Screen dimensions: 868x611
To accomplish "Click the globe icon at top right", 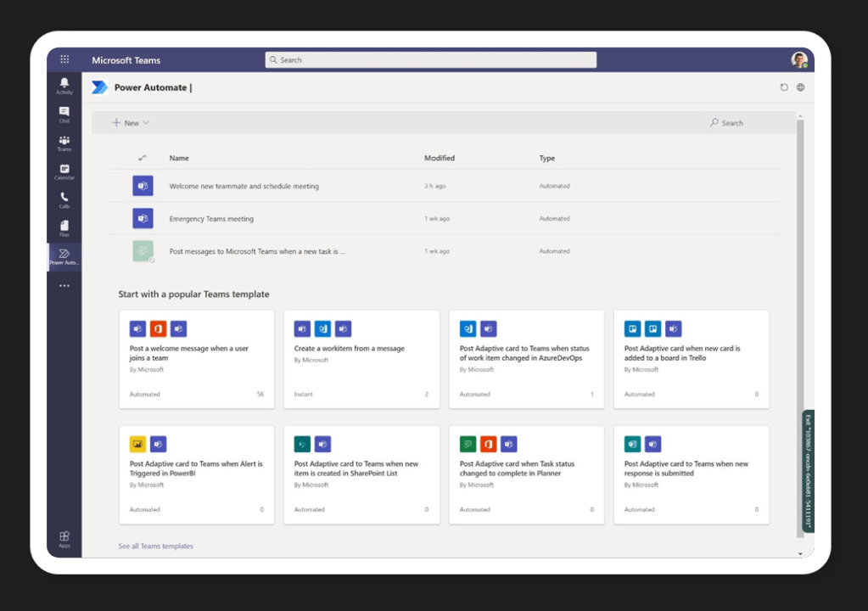I will (800, 87).
